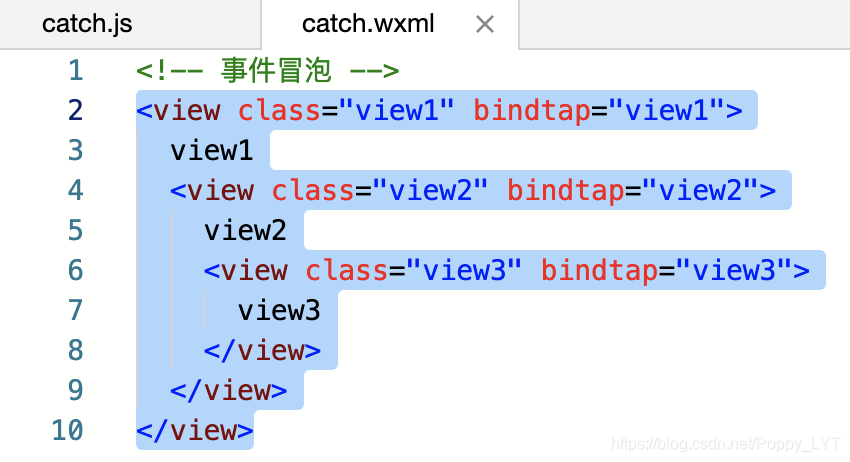The width and height of the screenshot is (850, 462).
Task: Click line number 1 in gutter
Action: pos(76,70)
